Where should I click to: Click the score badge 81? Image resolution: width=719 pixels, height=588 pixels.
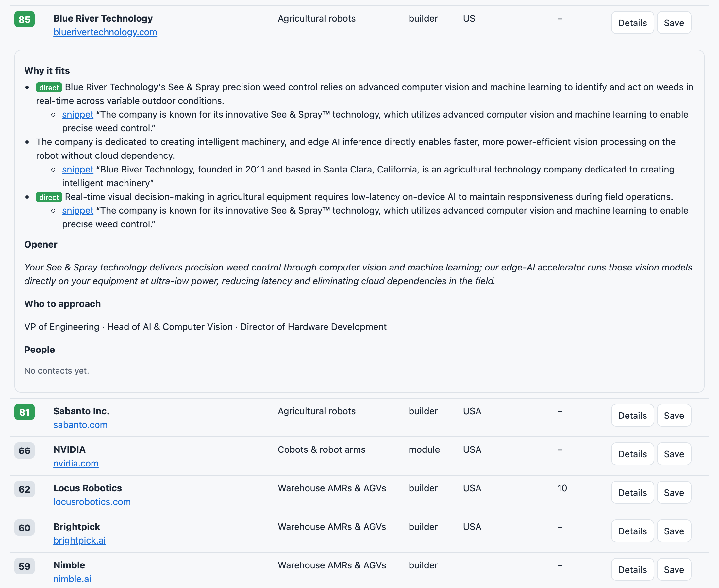(x=25, y=412)
